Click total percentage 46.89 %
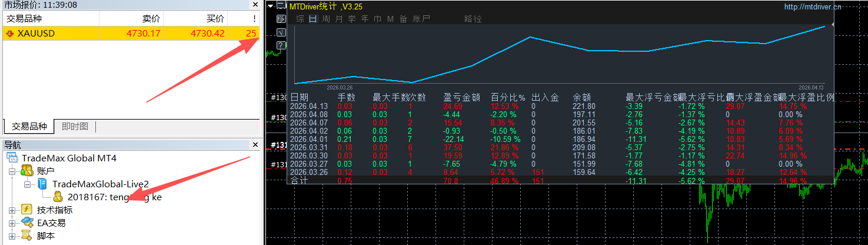Viewport: 868px width, 245px height. point(504,181)
